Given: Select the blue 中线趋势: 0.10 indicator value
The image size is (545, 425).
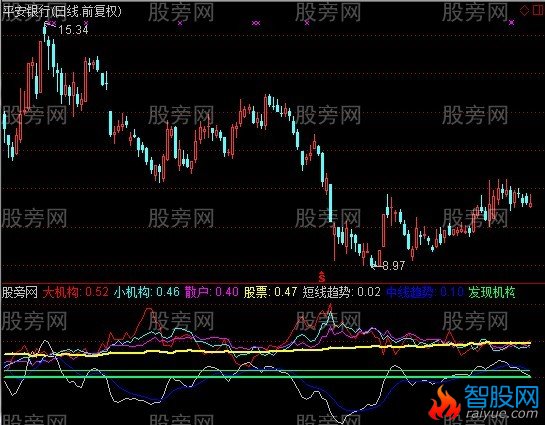Looking at the screenshot, I should tap(425, 292).
